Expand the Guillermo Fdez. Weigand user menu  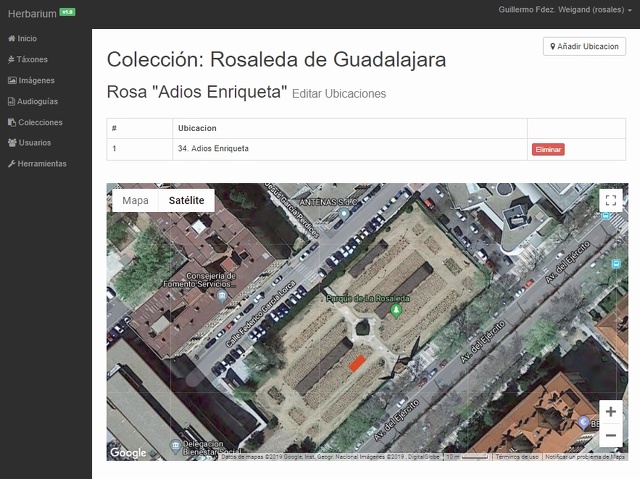[x=565, y=9]
